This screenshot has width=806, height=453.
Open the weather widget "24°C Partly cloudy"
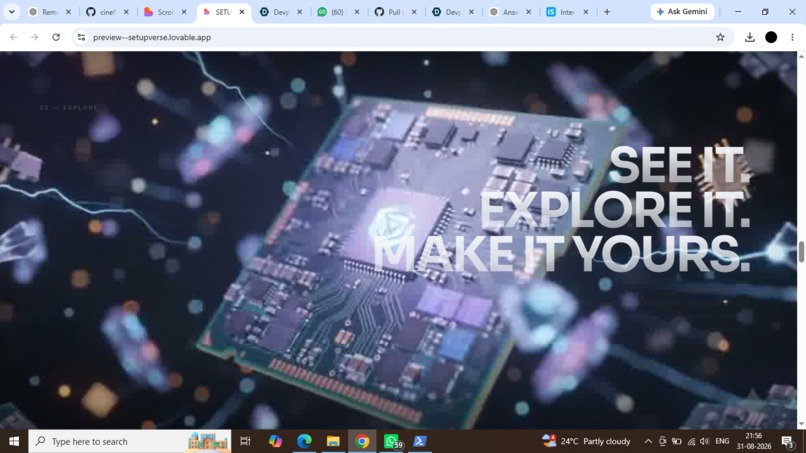586,441
